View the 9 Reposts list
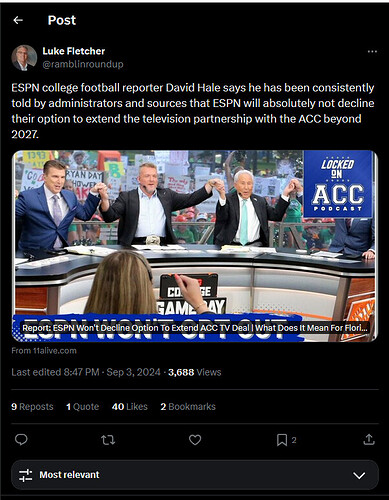Screen dimensions: 389x500 click(32, 407)
